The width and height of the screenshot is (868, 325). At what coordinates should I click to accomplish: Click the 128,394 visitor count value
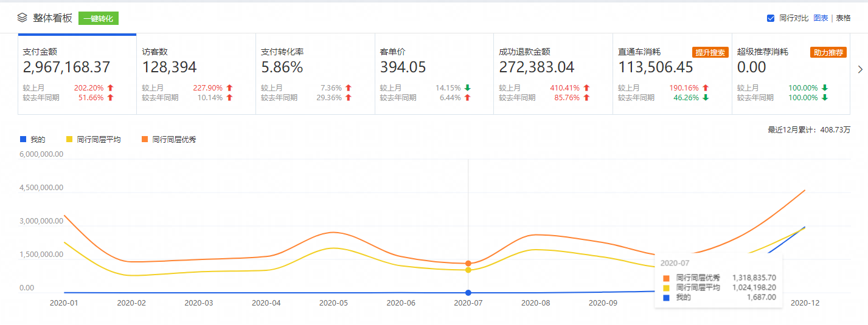coord(169,67)
